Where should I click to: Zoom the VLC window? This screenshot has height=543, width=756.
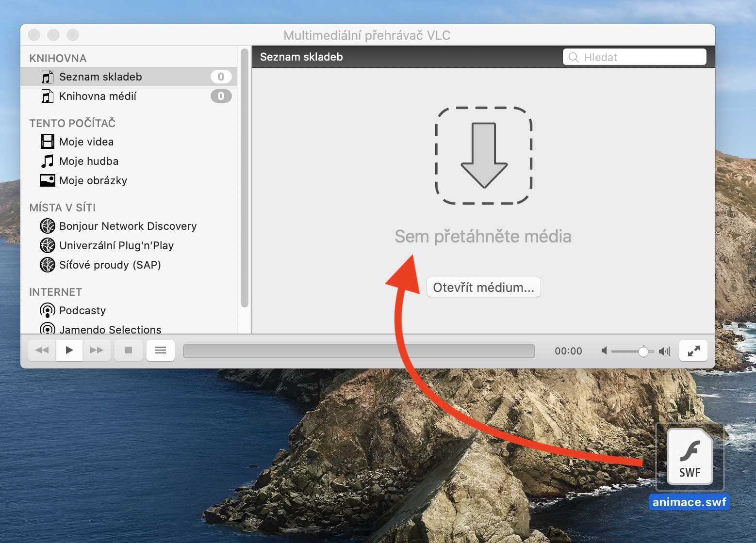(x=73, y=35)
